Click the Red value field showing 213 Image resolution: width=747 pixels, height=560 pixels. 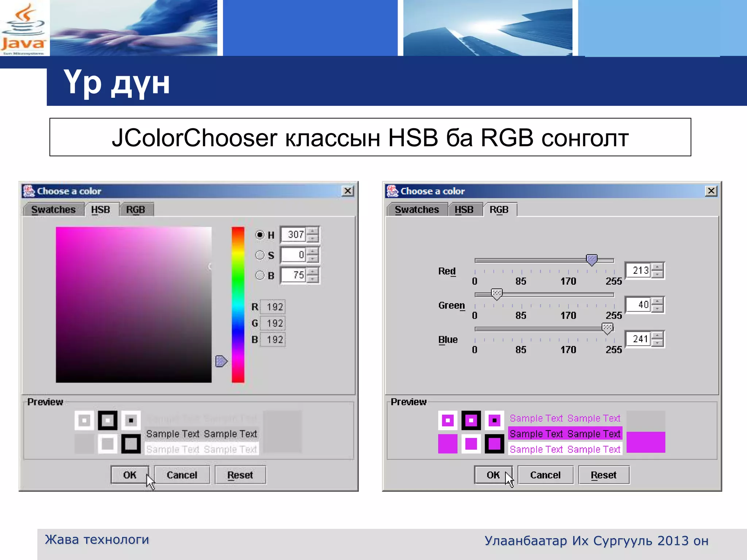[x=638, y=271]
